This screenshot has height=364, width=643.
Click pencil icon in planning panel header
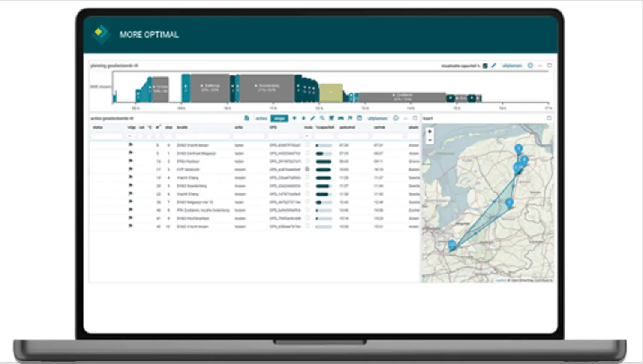point(494,66)
